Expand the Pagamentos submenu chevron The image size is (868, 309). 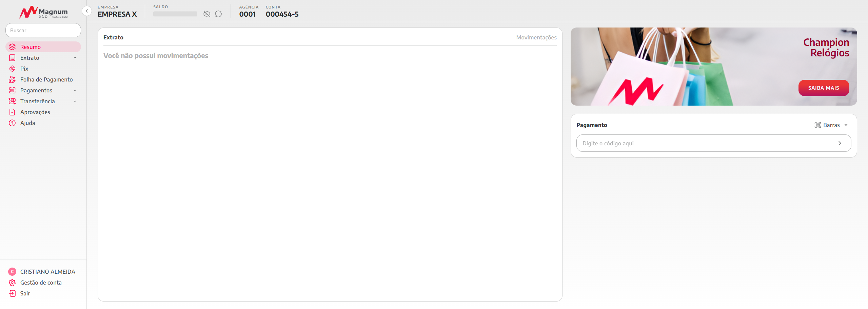coord(75,90)
